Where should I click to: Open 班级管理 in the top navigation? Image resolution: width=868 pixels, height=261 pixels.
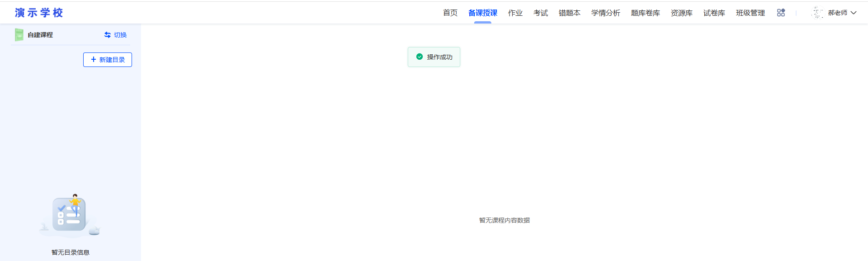(x=750, y=13)
